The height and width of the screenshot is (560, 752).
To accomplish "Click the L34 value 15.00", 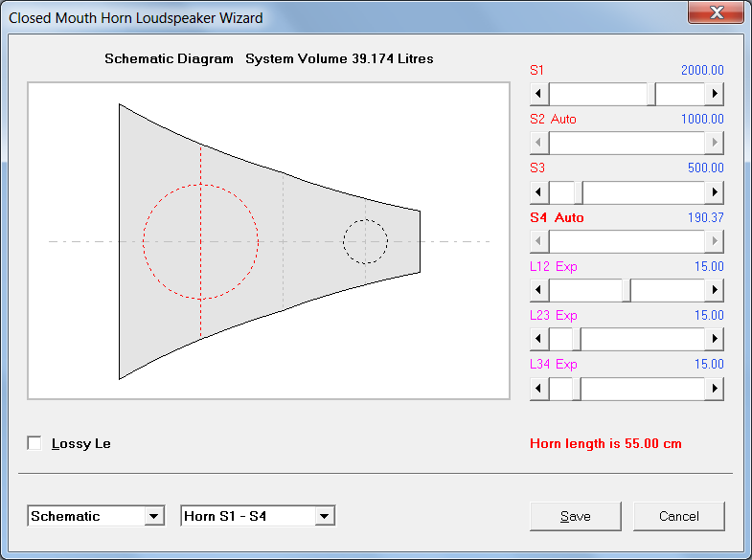I will [709, 364].
